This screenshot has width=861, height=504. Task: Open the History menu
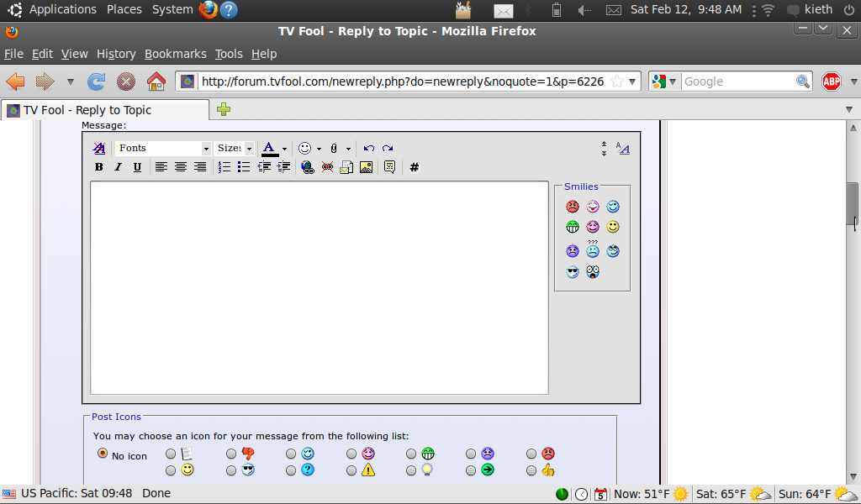point(116,54)
